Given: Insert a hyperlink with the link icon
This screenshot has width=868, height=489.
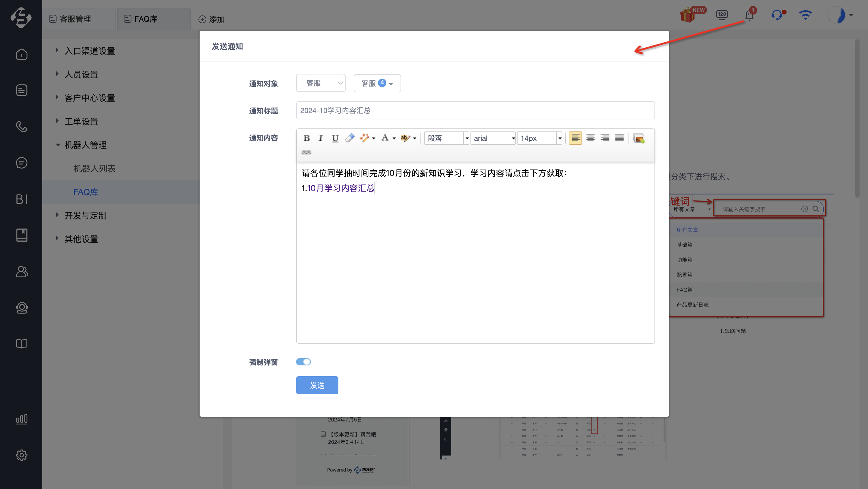Looking at the screenshot, I should click(306, 152).
